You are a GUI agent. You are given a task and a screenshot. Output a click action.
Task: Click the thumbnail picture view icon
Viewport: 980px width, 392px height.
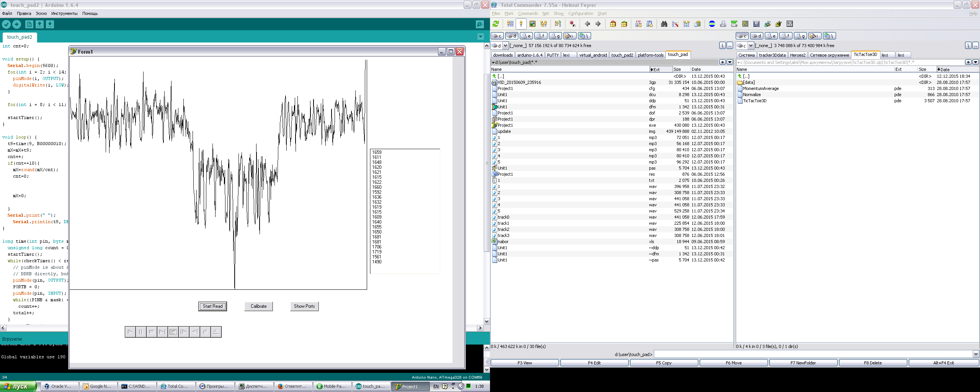[532, 24]
